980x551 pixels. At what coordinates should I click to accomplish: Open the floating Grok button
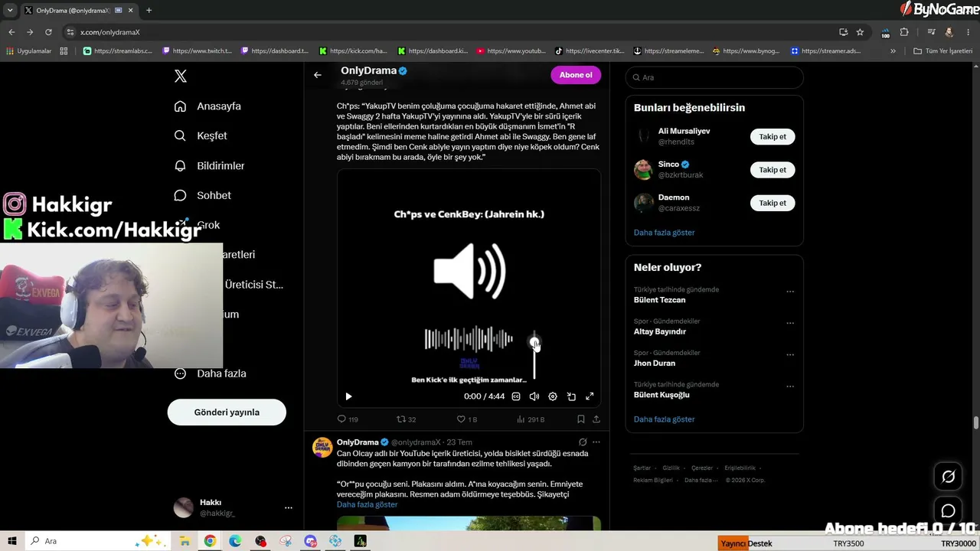(x=948, y=477)
